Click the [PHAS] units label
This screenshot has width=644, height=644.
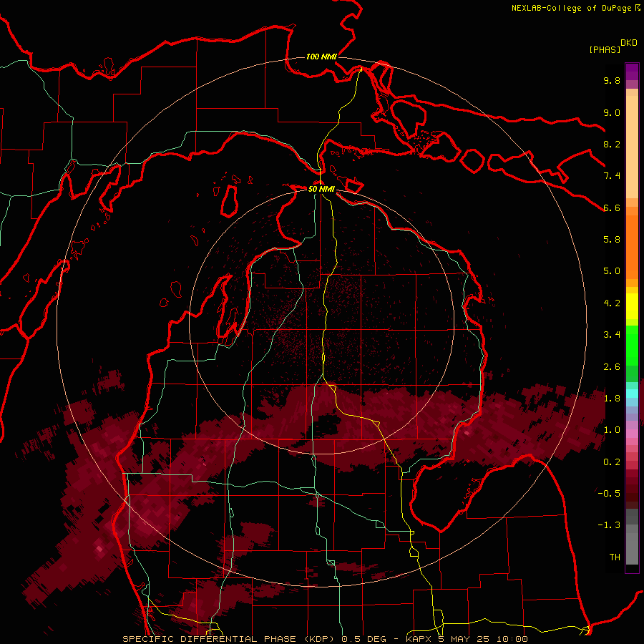(605, 49)
